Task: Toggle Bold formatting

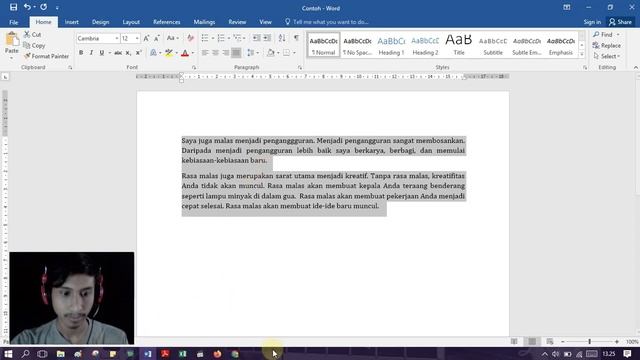Action: click(81, 53)
